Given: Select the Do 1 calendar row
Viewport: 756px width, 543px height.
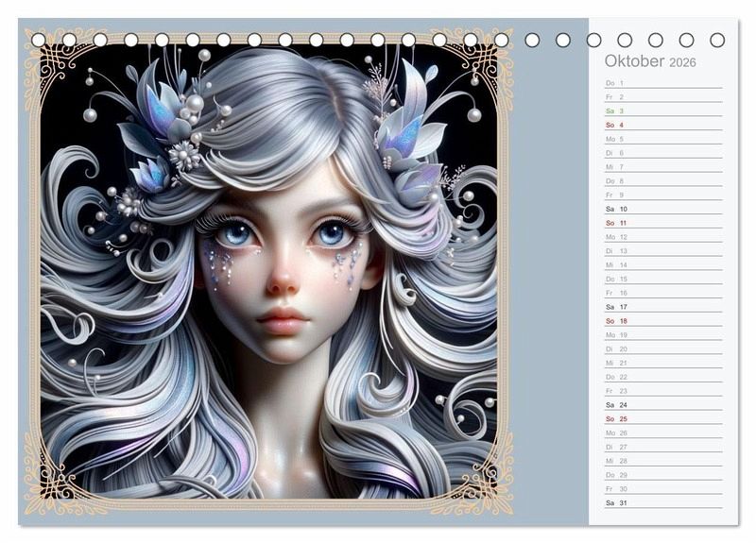Looking at the screenshot, I should [661, 83].
